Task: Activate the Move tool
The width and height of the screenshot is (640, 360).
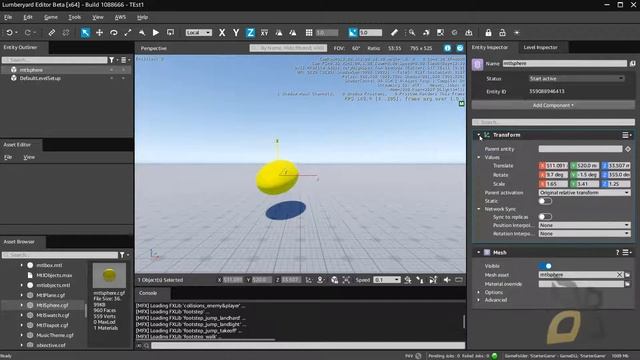Action: click(99, 33)
